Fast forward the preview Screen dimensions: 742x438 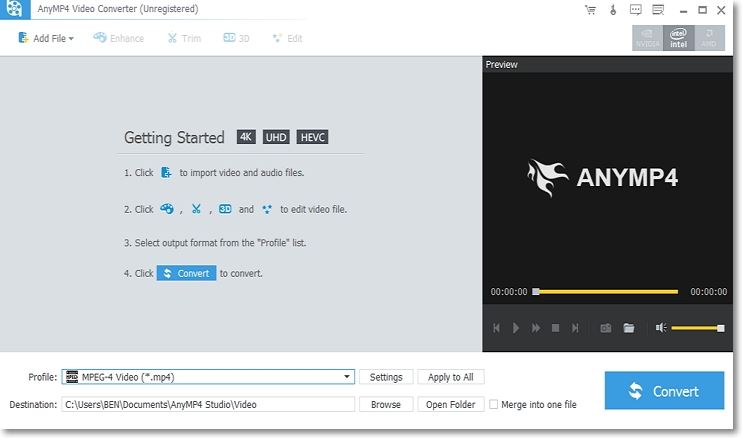[x=536, y=328]
